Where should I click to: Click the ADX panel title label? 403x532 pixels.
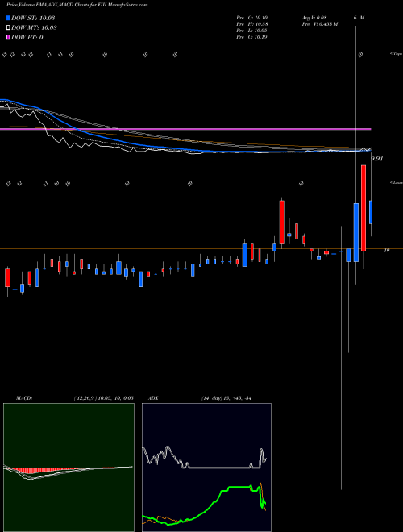153,398
